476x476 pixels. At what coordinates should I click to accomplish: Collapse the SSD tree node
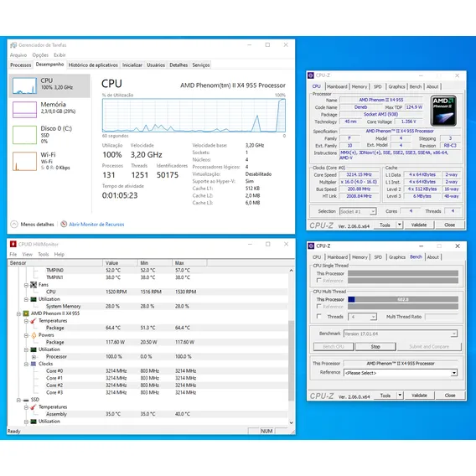pyautogui.click(x=18, y=400)
